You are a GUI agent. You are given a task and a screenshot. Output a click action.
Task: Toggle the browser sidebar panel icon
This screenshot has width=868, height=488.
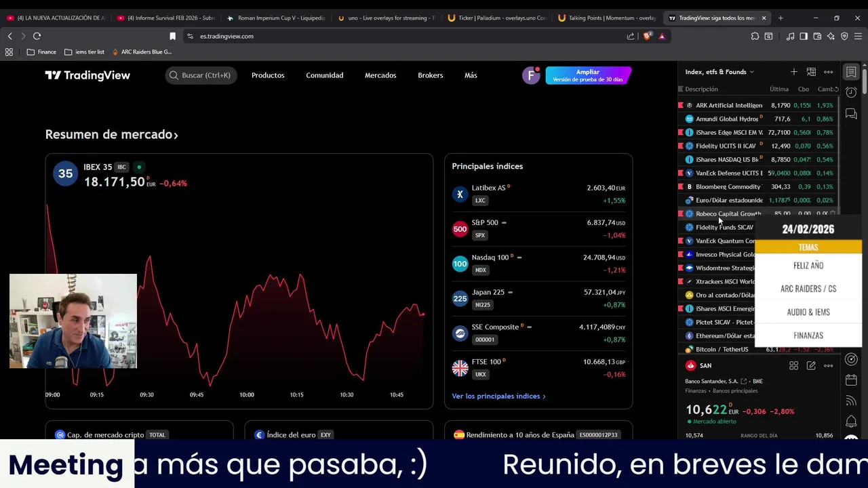click(x=803, y=36)
